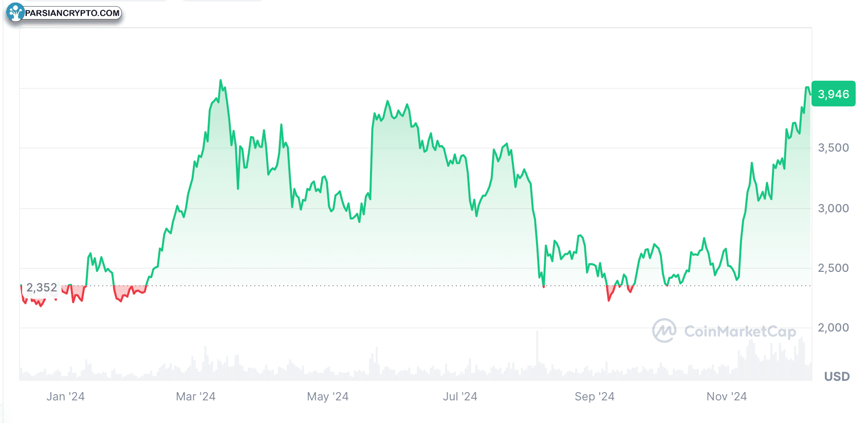Click the tallest volume bar in August
Screen dimensions: 868x423
537,356
